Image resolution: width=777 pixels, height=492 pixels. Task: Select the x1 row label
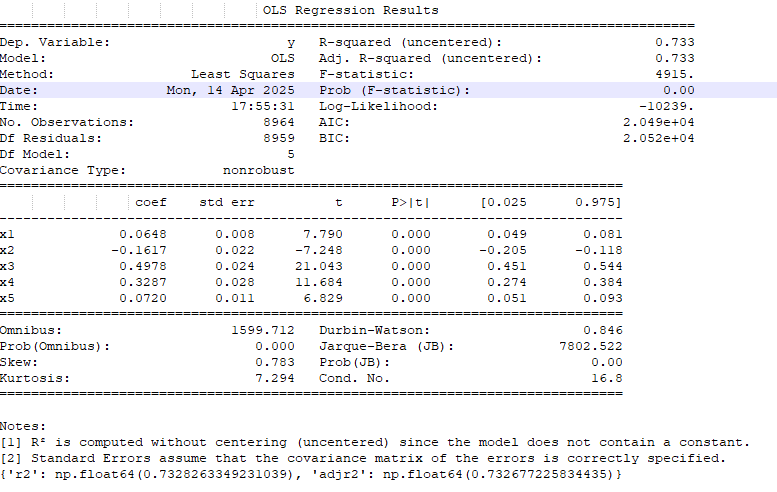(7, 234)
